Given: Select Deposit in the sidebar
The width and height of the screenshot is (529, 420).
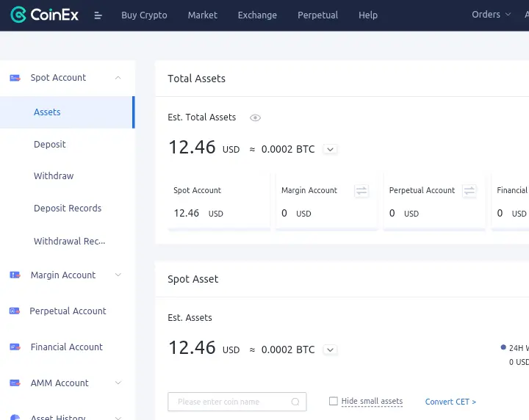Looking at the screenshot, I should click(x=50, y=144).
